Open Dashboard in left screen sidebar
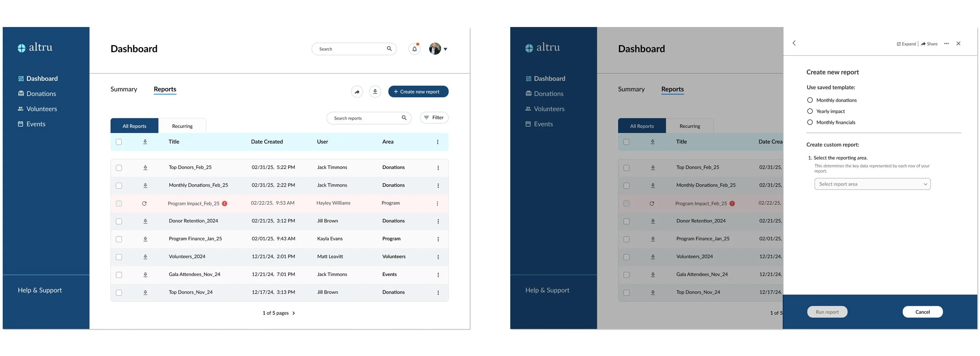 click(38, 78)
